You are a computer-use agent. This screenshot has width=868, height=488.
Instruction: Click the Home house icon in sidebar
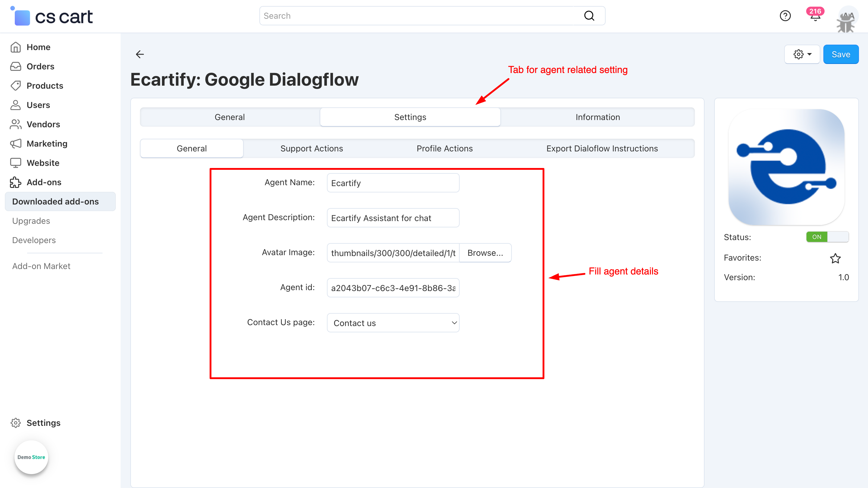[15, 47]
